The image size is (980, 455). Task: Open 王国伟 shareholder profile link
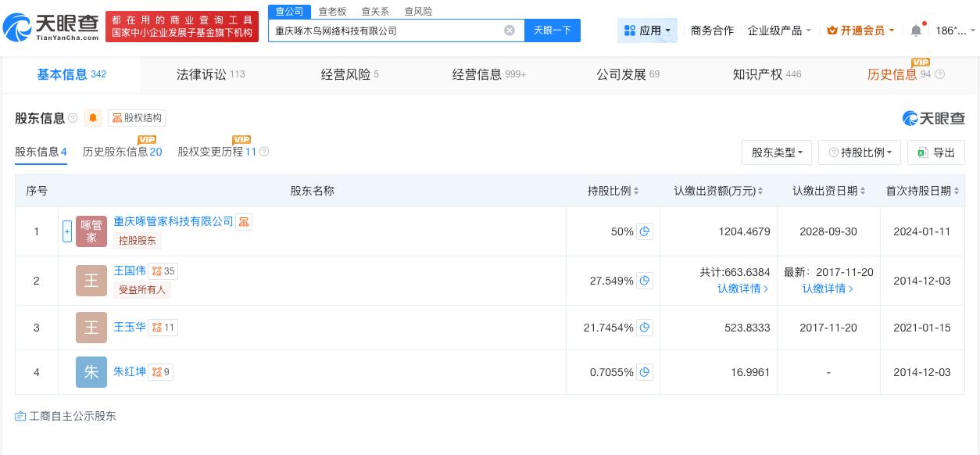130,271
